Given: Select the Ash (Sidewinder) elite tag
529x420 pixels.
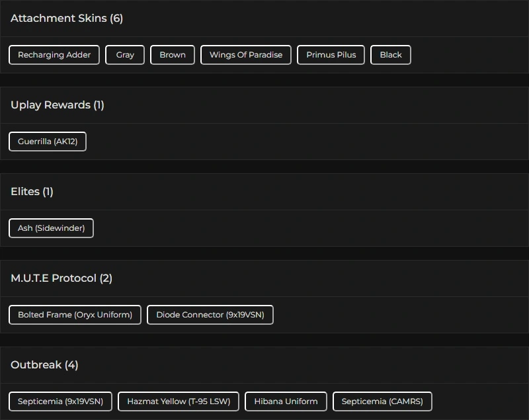Looking at the screenshot, I should (x=51, y=228).
